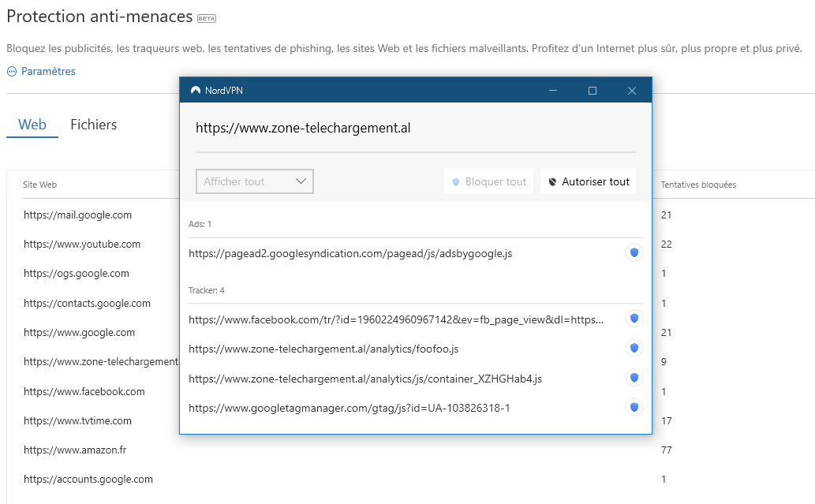Toggle shield for adsbygoogle.js ad entry
Viewport: 815px width, 504px height.
(634, 252)
